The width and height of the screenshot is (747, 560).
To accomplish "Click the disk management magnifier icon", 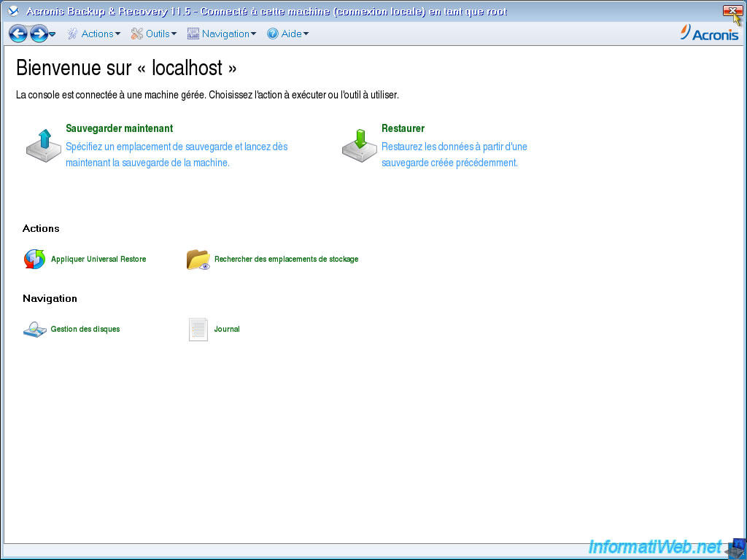I will 35,330.
